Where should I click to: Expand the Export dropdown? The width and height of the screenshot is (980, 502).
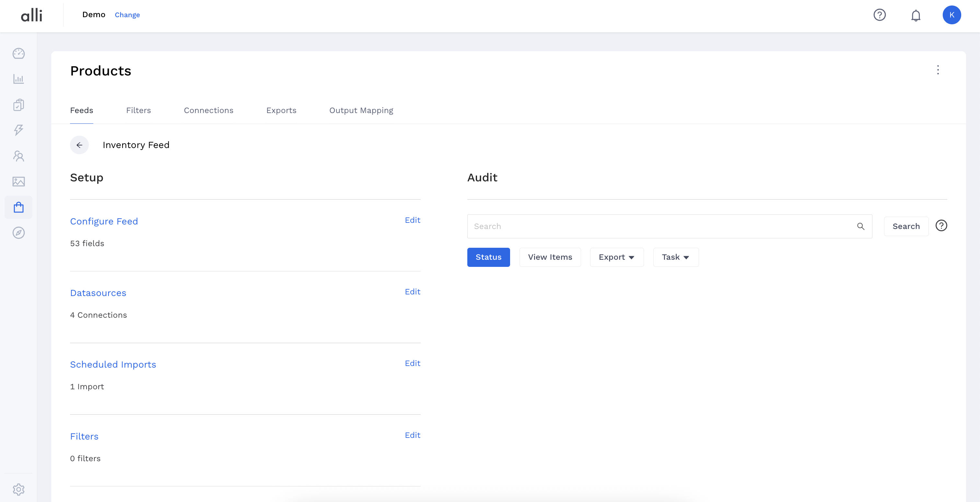pyautogui.click(x=616, y=257)
